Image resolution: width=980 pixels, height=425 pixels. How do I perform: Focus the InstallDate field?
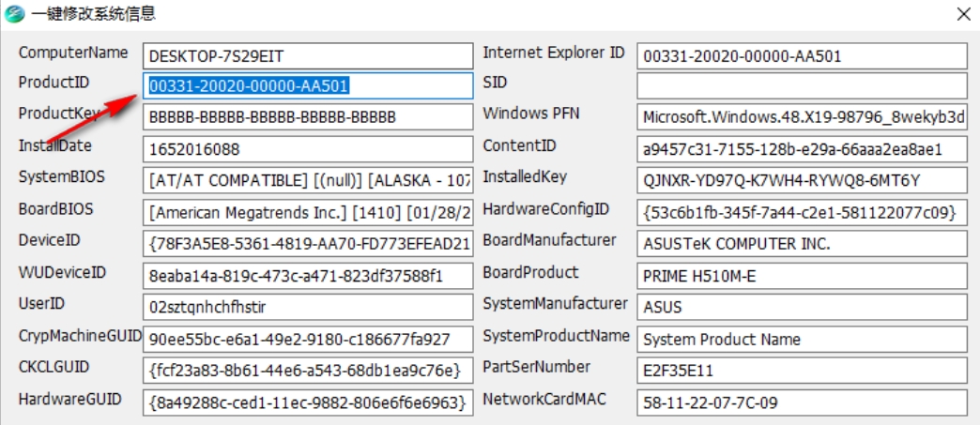308,149
